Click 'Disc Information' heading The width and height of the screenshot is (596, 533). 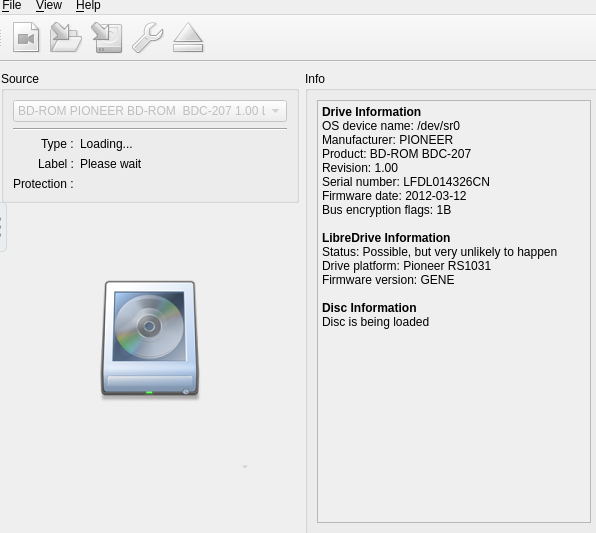369,308
